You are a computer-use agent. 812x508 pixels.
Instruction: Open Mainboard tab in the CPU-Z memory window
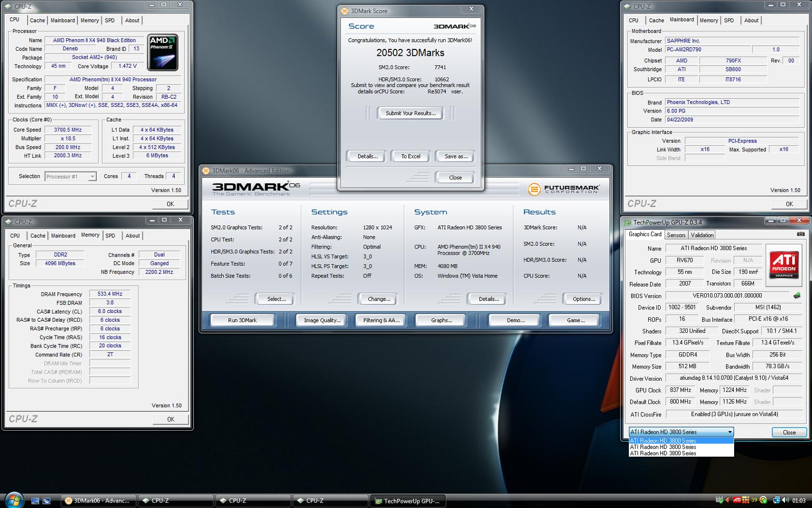click(x=63, y=236)
